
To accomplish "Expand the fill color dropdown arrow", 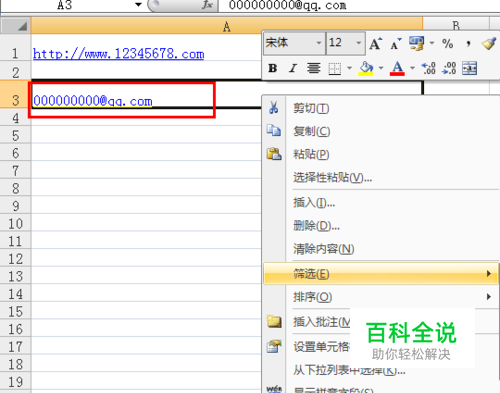I will (381, 68).
